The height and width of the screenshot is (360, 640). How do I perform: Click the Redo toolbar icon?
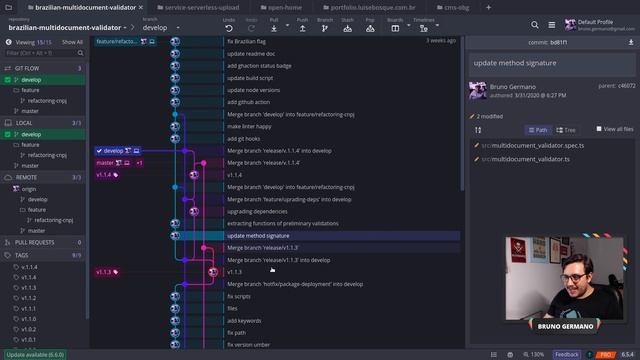pyautogui.click(x=251, y=29)
